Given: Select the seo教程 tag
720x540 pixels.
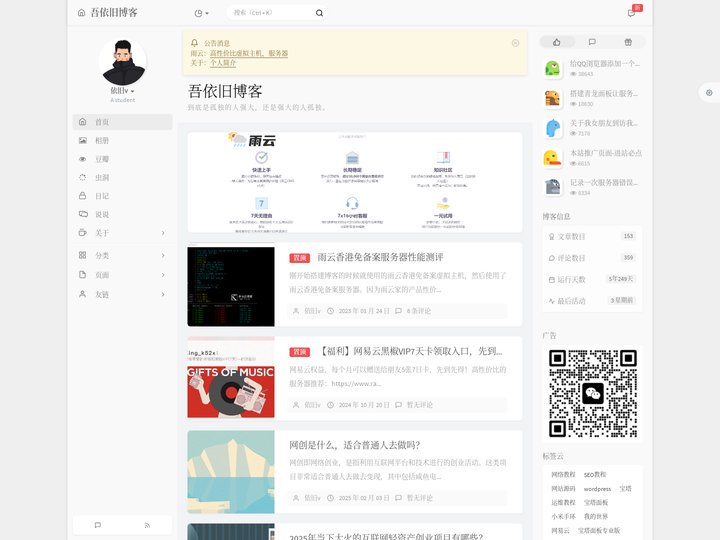Looking at the screenshot, I should pos(595,475).
